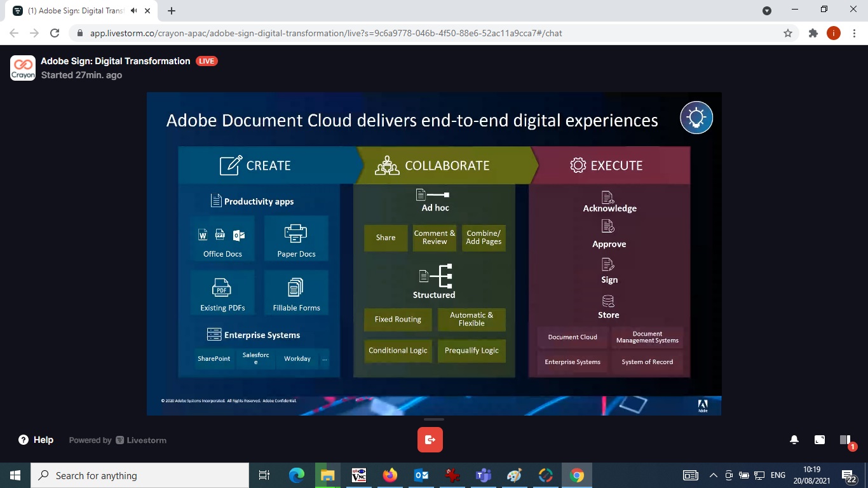Show hidden system tray icons
The height and width of the screenshot is (488, 868).
coord(714,475)
